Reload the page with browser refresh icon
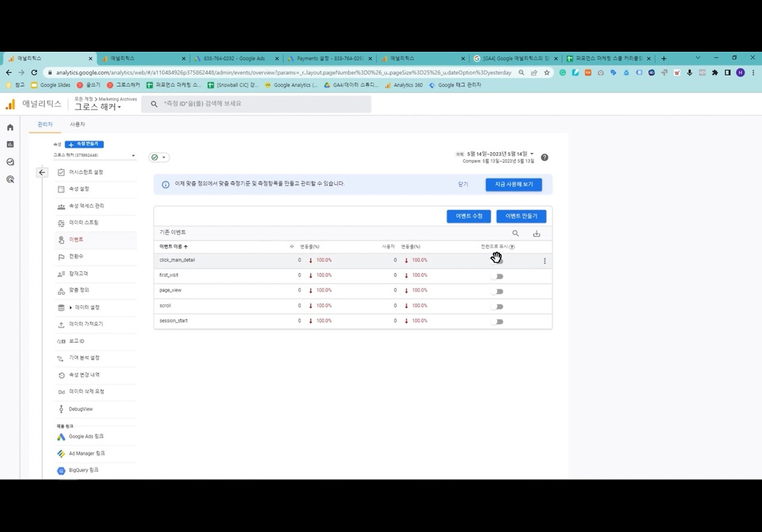The width and height of the screenshot is (762, 532). pos(34,73)
